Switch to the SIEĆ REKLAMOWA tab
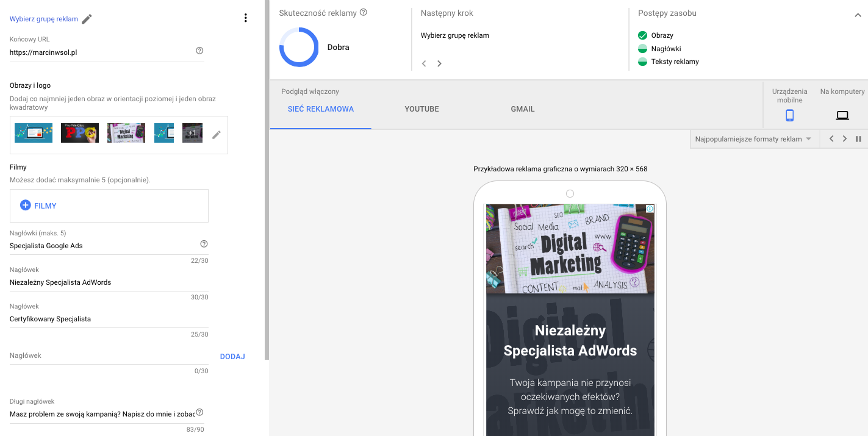 [321, 109]
